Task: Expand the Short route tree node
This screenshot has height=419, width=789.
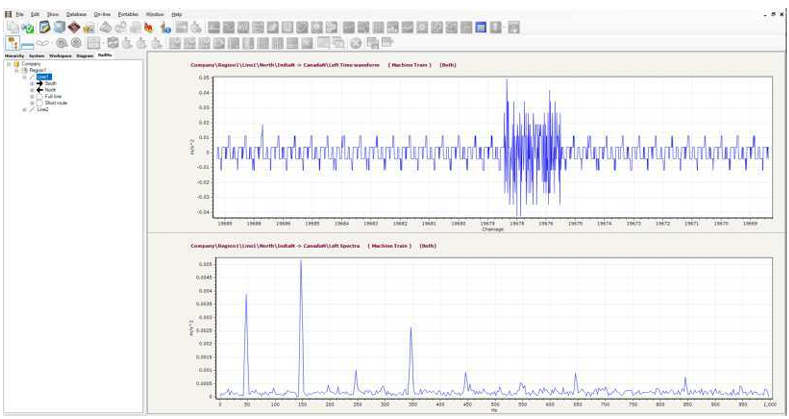Action: [x=31, y=102]
